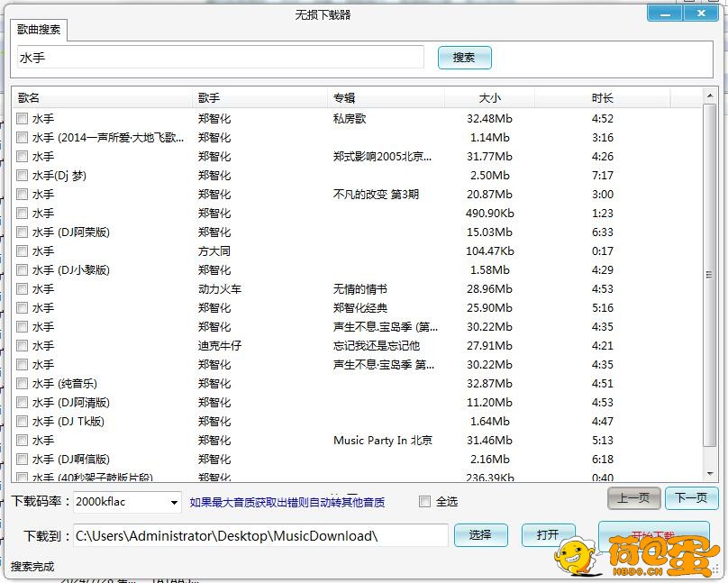Tick the 水手 (DJ阿荣版) checkbox
The height and width of the screenshot is (583, 728).
22,232
